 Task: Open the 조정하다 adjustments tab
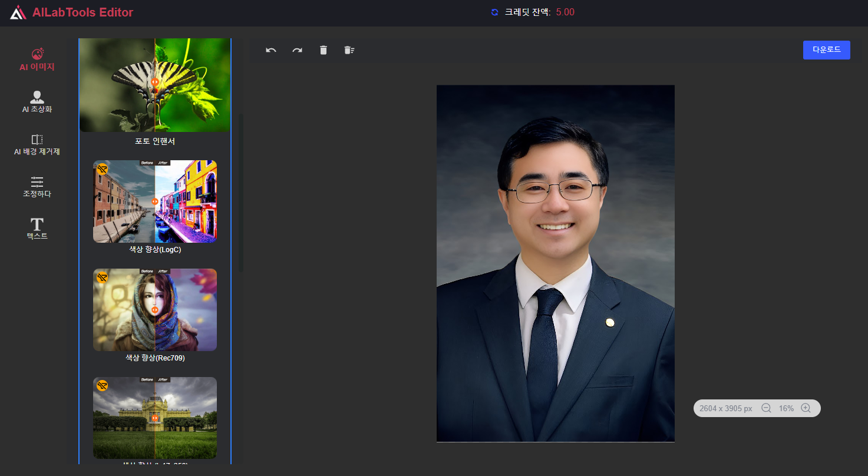(x=37, y=187)
